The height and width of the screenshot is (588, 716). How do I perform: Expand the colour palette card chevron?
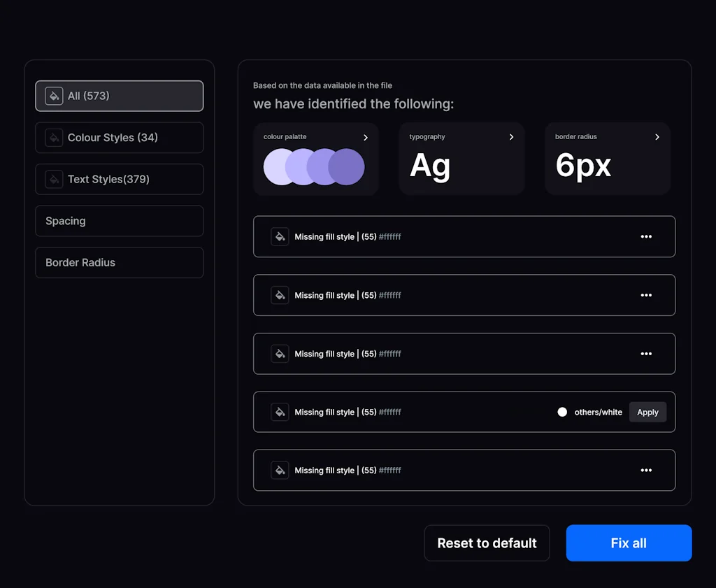click(x=366, y=137)
